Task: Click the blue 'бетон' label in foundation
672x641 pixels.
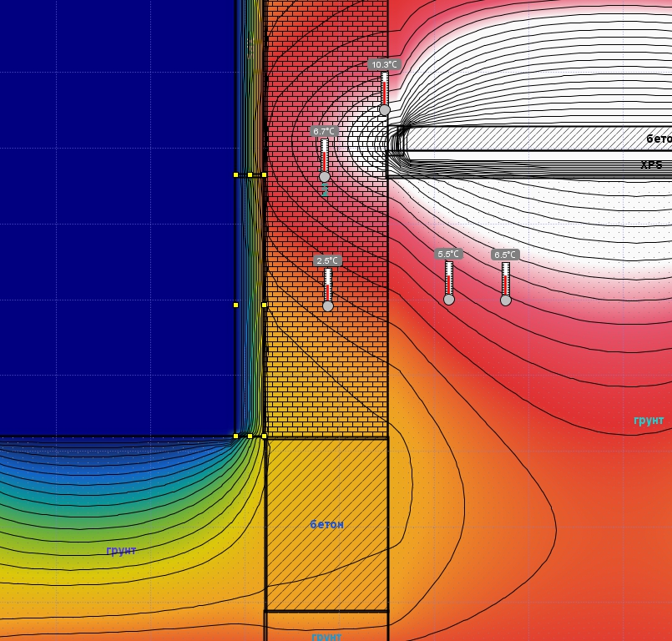Action: coord(326,524)
